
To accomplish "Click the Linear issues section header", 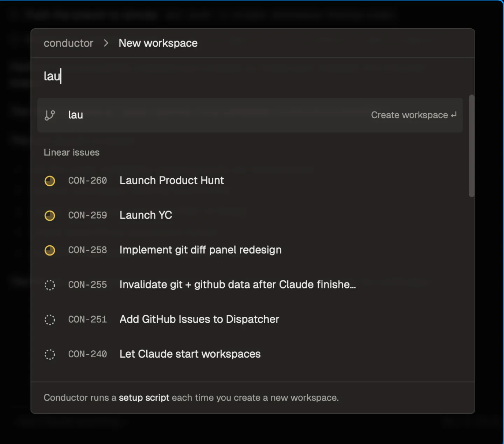I will point(71,152).
